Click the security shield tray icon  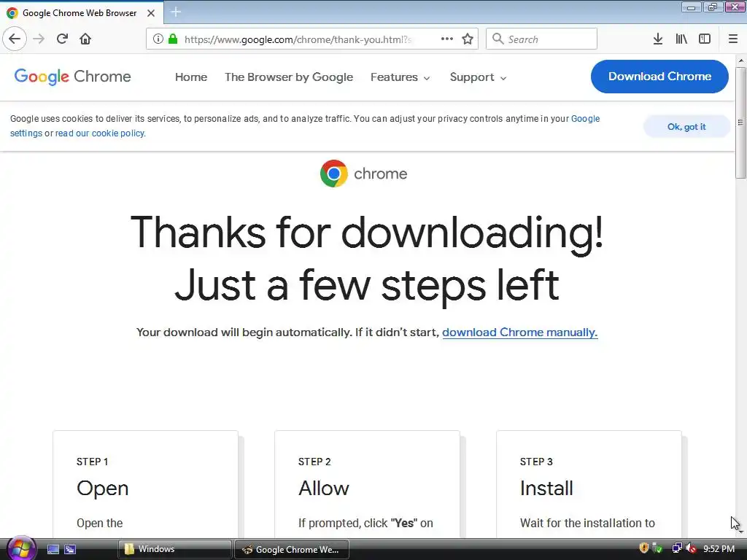click(x=643, y=548)
